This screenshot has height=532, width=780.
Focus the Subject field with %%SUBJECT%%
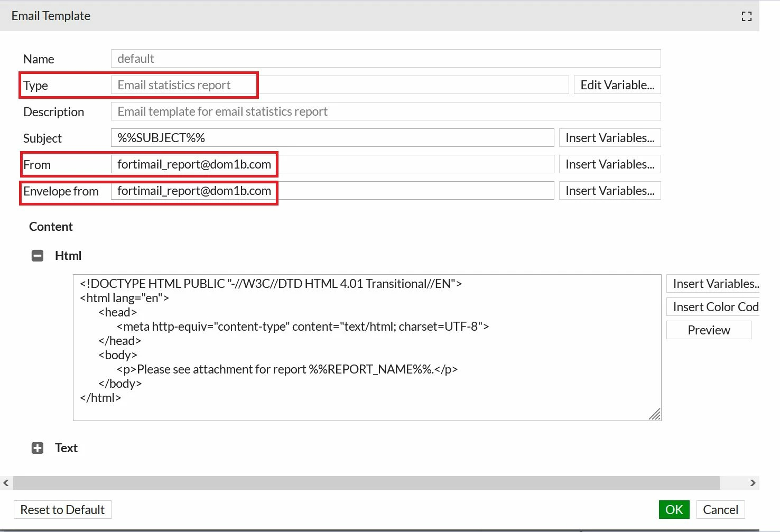(332, 138)
